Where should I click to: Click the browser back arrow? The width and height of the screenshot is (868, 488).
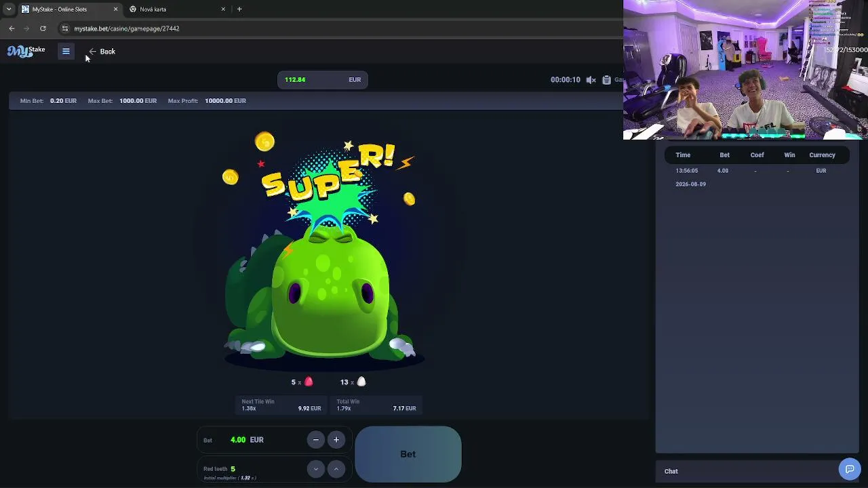12,28
